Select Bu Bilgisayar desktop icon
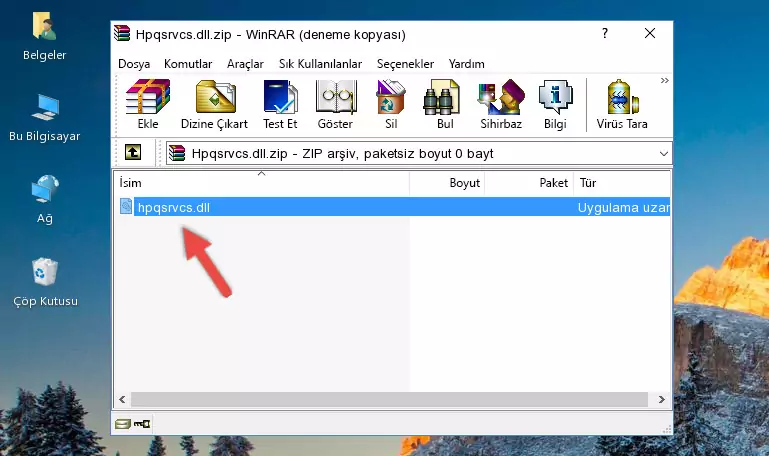Viewport: 769px width, 456px height. 44,118
